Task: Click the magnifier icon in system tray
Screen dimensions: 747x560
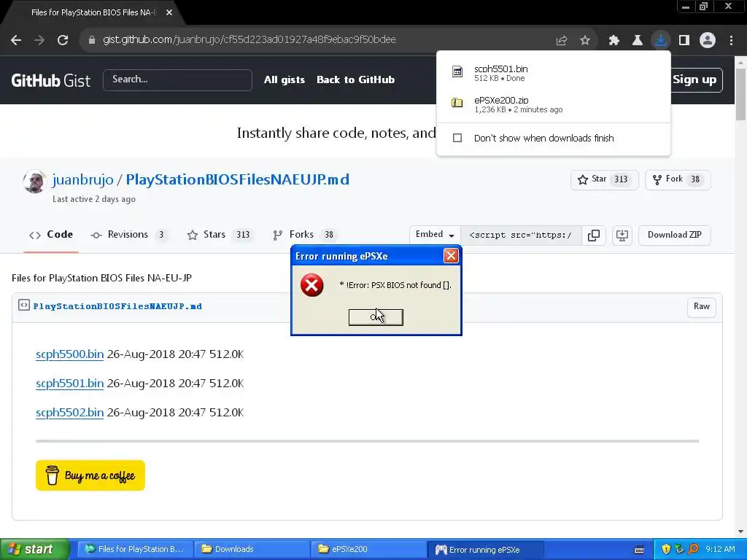Action: tap(693, 549)
